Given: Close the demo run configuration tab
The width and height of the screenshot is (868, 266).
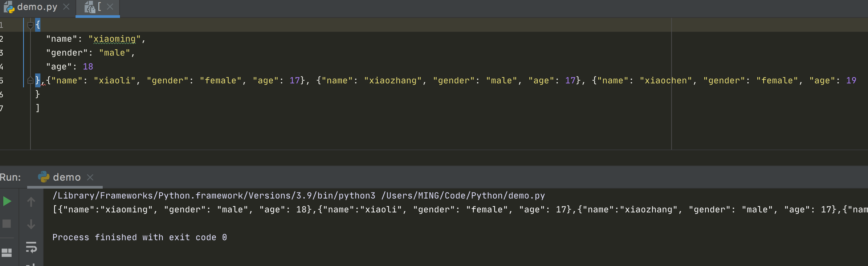Looking at the screenshot, I should (x=90, y=177).
